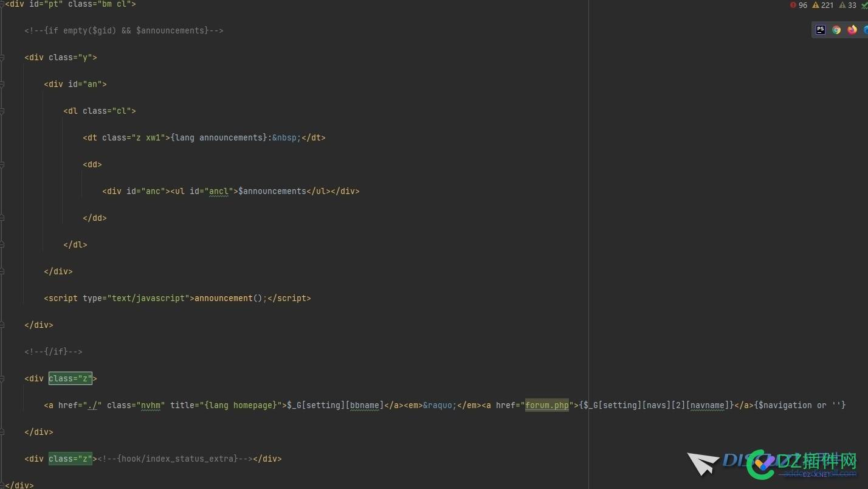Collapse the dd block fold marker

point(2,164)
